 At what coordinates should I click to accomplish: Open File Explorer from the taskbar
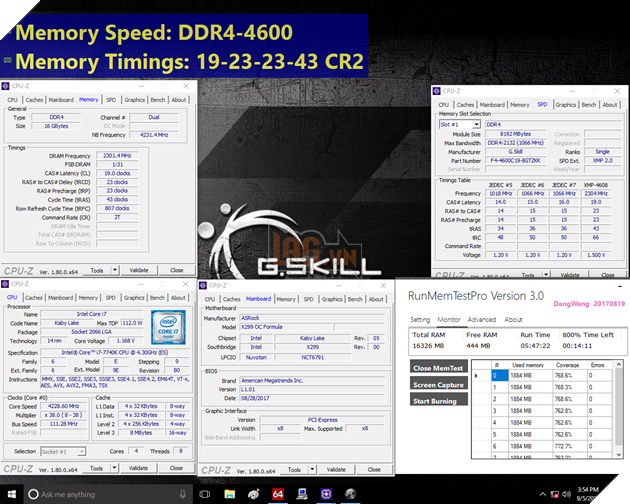tap(229, 494)
